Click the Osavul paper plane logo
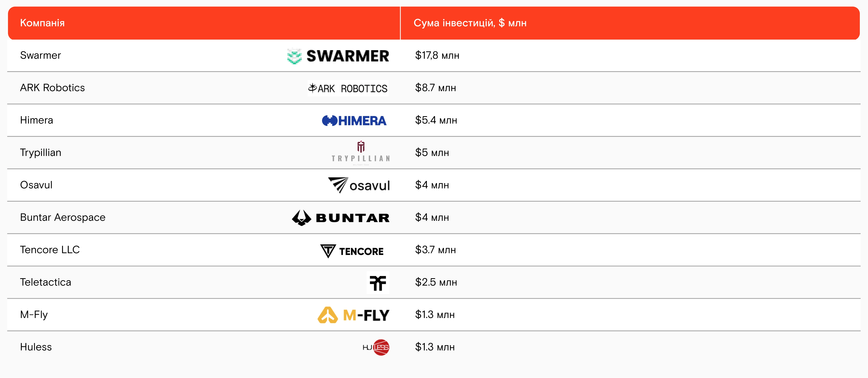The height and width of the screenshot is (378, 868). (359, 185)
